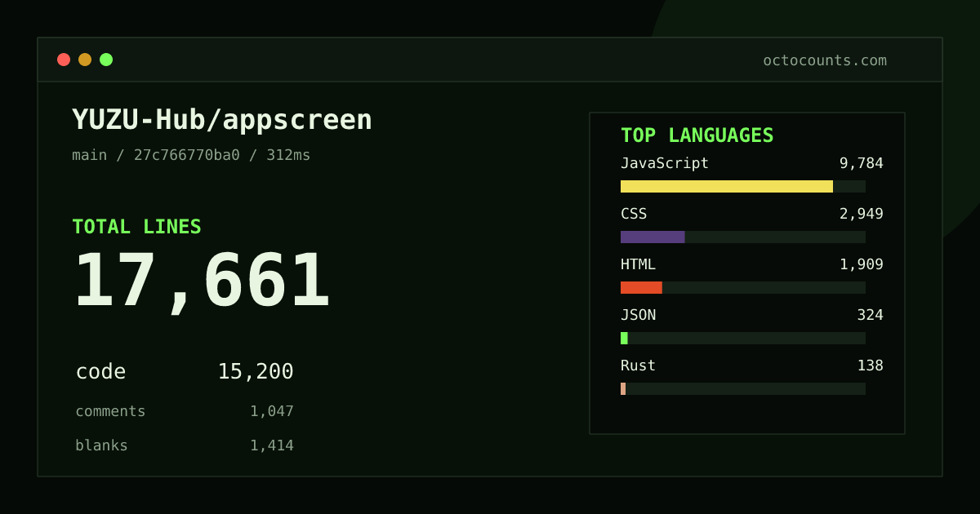980x514 pixels.
Task: Click the code row label
Action: tap(100, 372)
